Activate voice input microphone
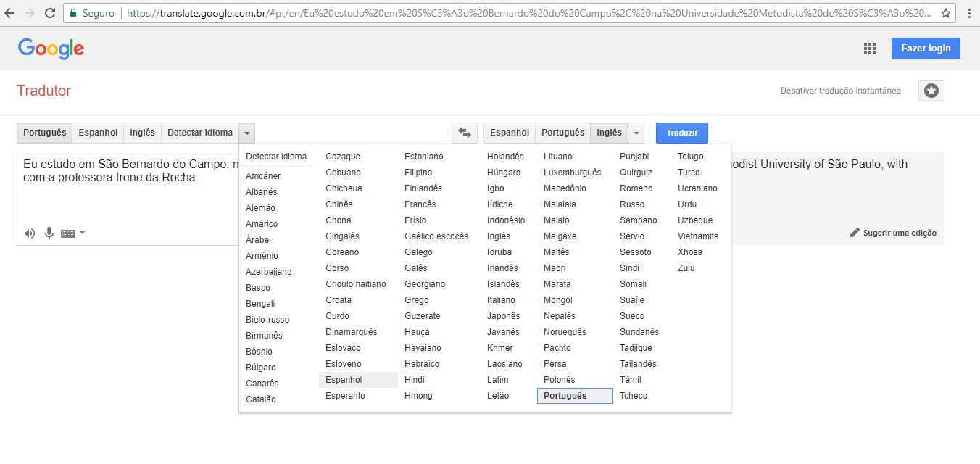 49,233
